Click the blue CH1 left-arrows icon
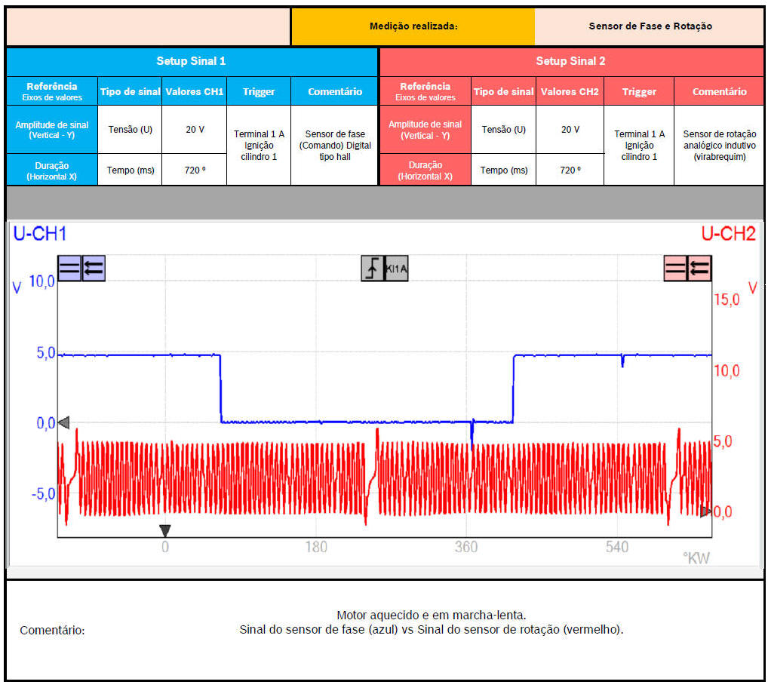Screen dimensions: 768x700 [94, 268]
